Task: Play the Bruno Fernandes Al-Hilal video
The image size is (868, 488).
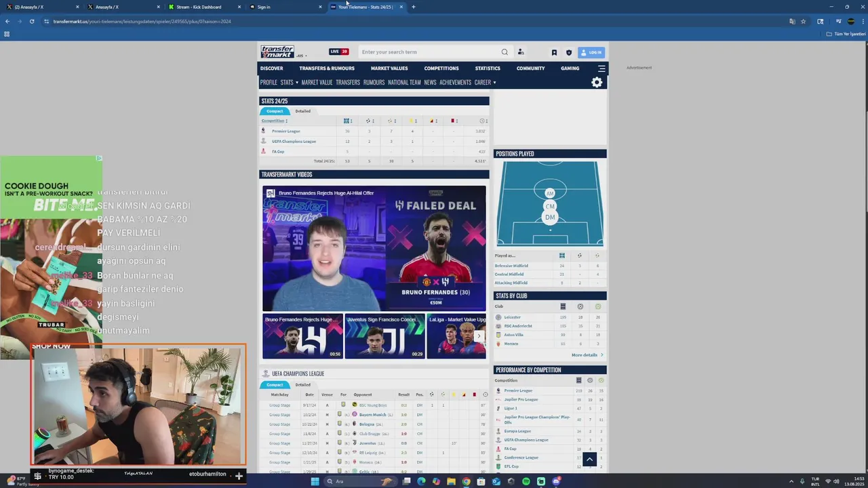Action: 374,248
